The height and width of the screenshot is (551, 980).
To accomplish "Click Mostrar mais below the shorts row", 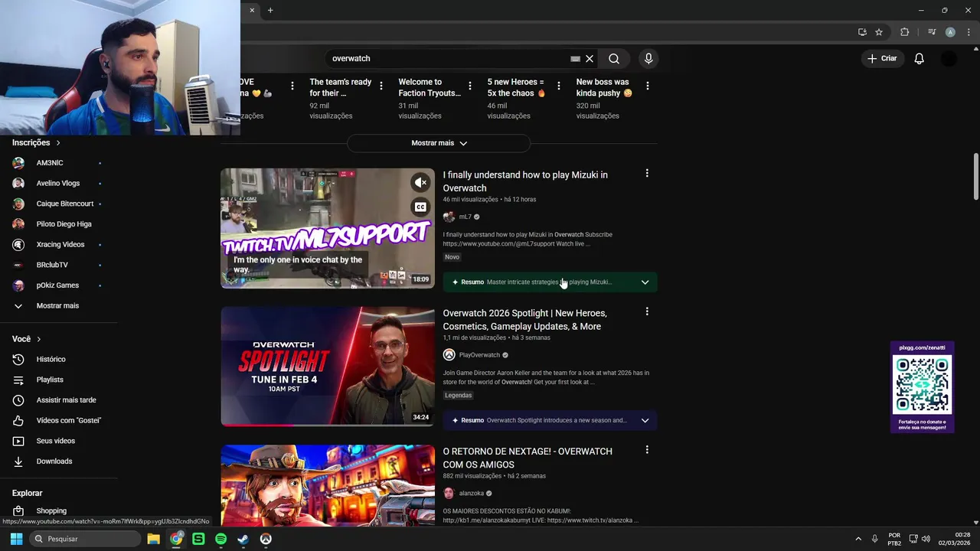I will tap(439, 143).
